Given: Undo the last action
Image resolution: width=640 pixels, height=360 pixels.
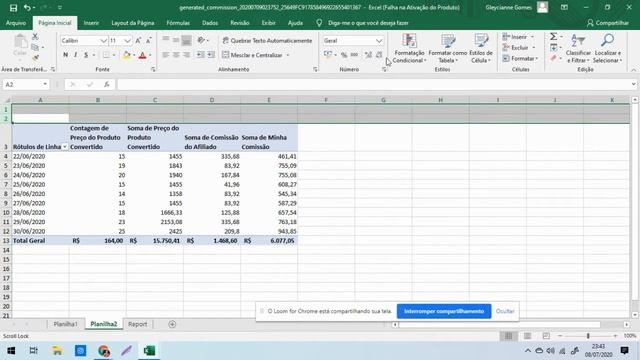Looking at the screenshot, I should click(27, 8).
